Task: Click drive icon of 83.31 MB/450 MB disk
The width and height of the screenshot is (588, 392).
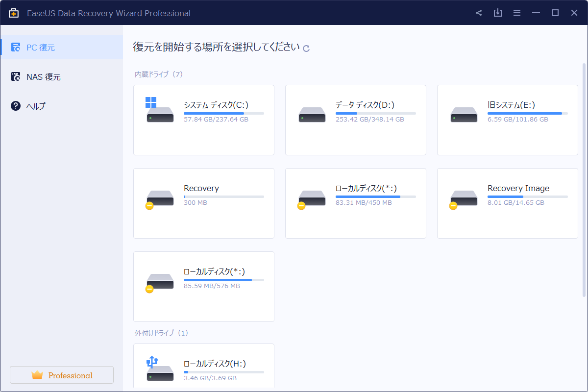Action: (312, 199)
